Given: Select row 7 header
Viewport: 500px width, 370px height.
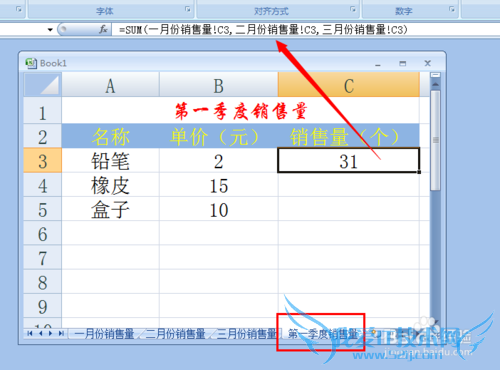Looking at the screenshot, I should 43,257.
